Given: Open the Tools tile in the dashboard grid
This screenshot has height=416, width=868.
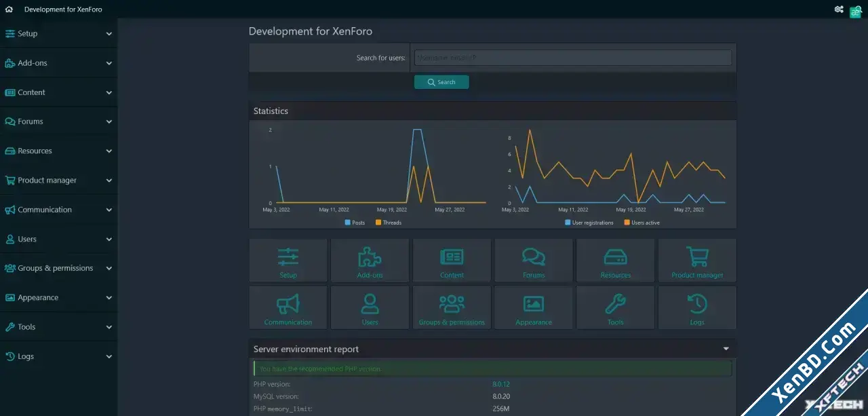Looking at the screenshot, I should pos(615,307).
